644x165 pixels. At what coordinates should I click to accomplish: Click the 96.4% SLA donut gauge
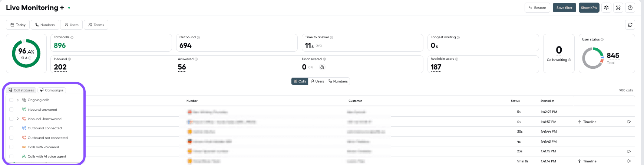click(x=26, y=53)
